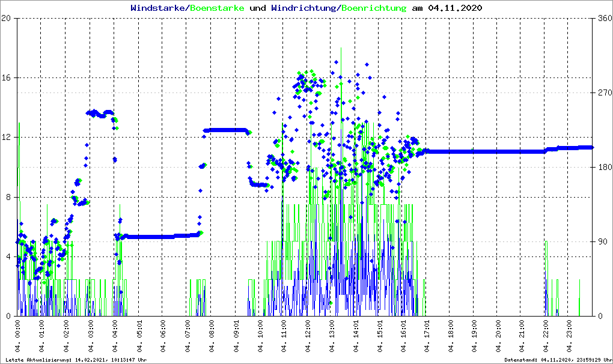
Task: Click the flat blue direction line around 06:00
Action: 163,237
